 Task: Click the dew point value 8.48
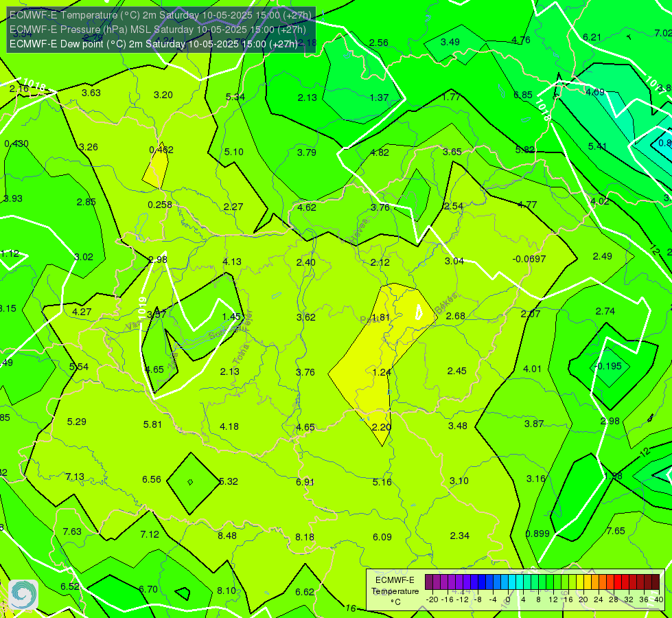click(x=227, y=536)
